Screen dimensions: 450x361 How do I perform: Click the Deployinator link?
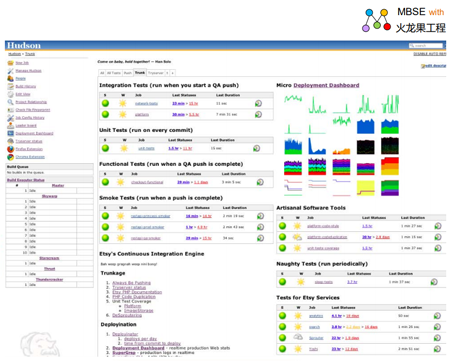tap(125, 334)
